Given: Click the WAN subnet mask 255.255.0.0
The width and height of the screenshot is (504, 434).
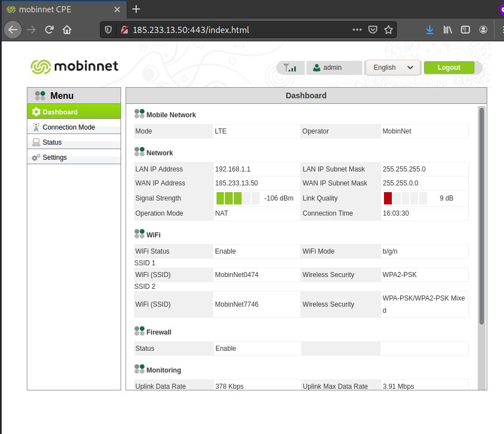Looking at the screenshot, I should pos(401,183).
